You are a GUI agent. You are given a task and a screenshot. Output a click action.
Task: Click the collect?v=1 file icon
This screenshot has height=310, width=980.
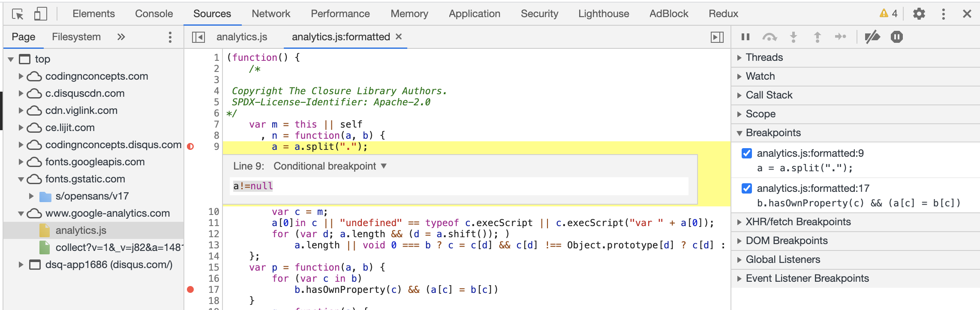pyautogui.click(x=45, y=247)
